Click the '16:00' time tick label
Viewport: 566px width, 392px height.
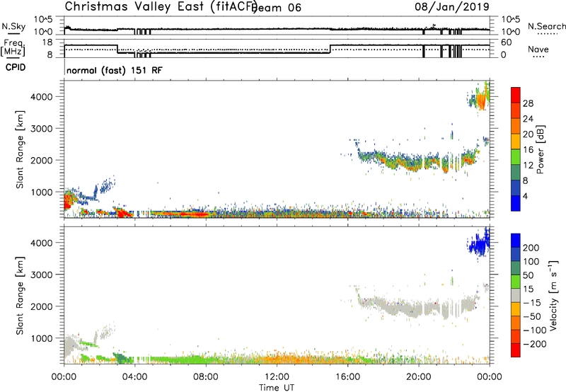pos(347,377)
